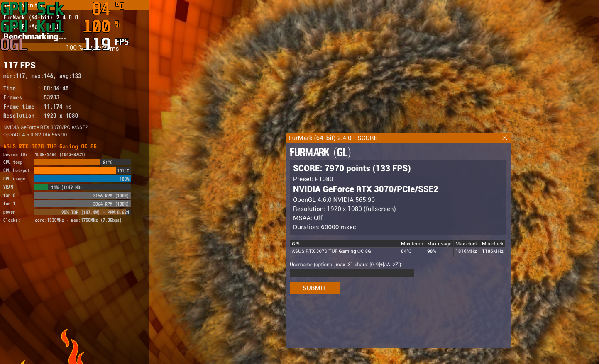This screenshot has height=364, width=599.
Task: Click the 'min:117, max:146, avg:133' stats line
Action: (x=42, y=76)
